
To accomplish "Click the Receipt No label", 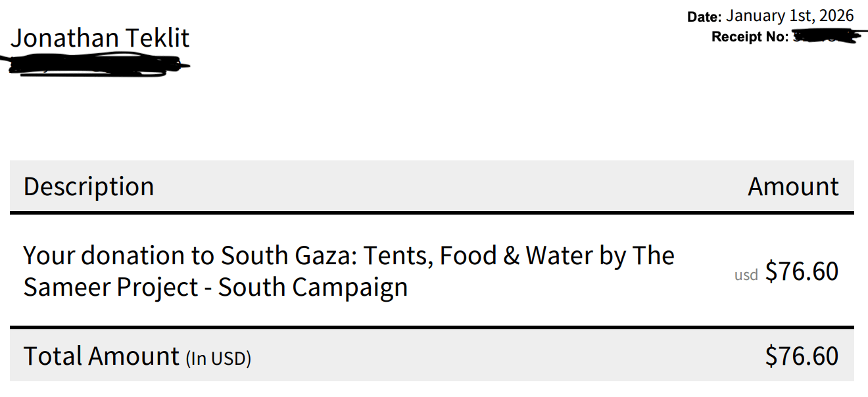I will coord(750,37).
